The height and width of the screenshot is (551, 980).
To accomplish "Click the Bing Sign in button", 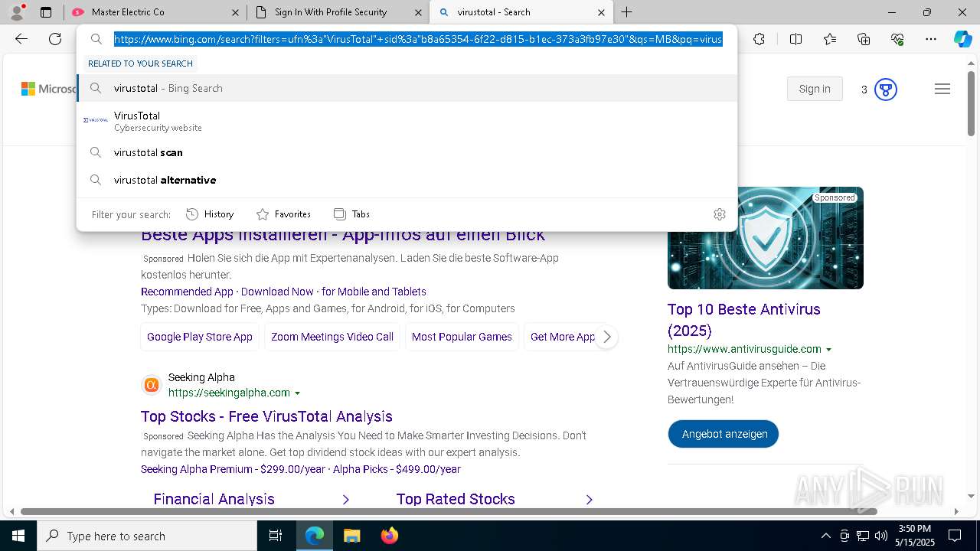I will coord(815,89).
